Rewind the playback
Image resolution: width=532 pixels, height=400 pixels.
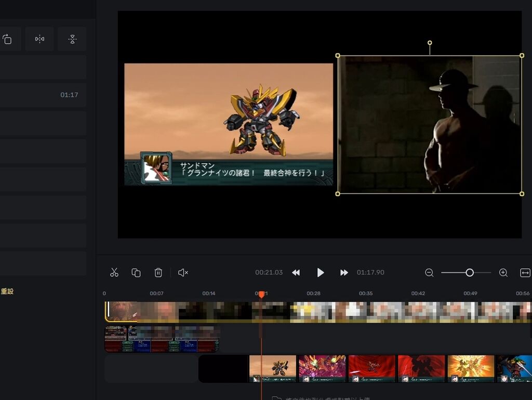(296, 273)
